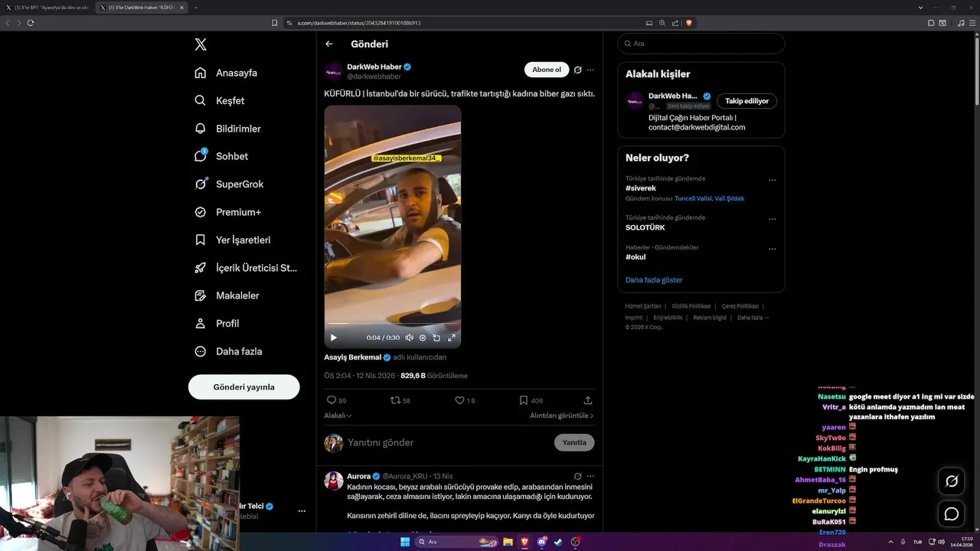Open SuperGrok

(229, 184)
